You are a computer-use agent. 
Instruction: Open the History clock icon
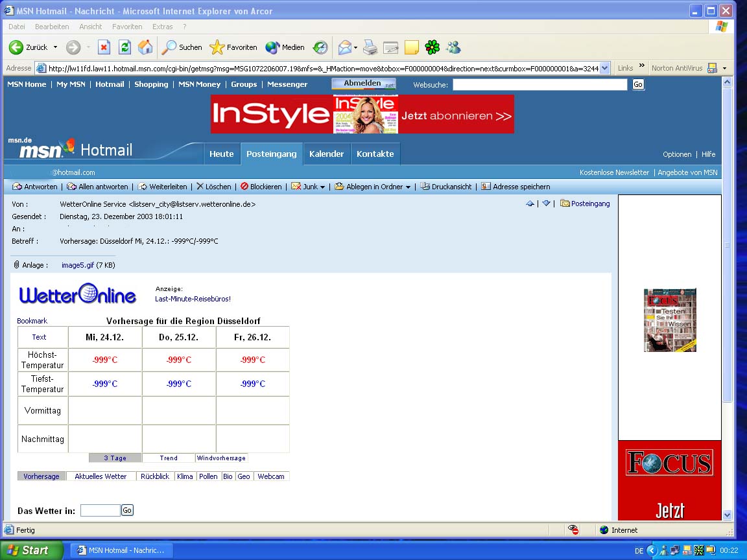[x=320, y=47]
